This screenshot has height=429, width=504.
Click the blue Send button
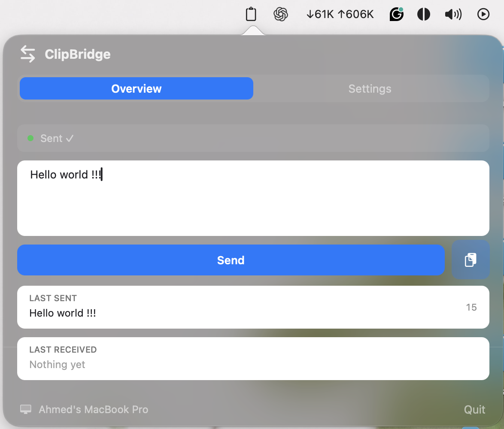click(231, 260)
